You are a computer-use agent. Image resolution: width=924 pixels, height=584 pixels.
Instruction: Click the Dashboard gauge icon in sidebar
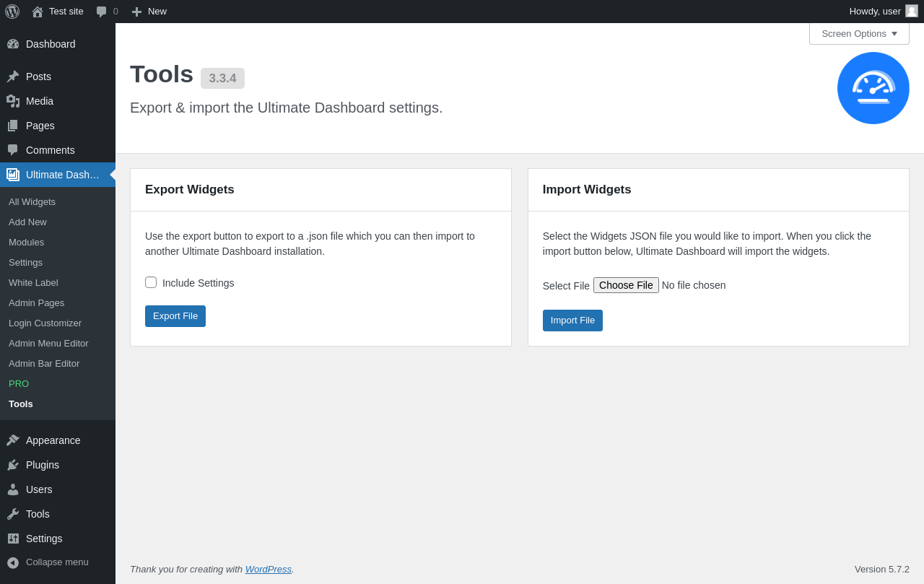coord(13,44)
